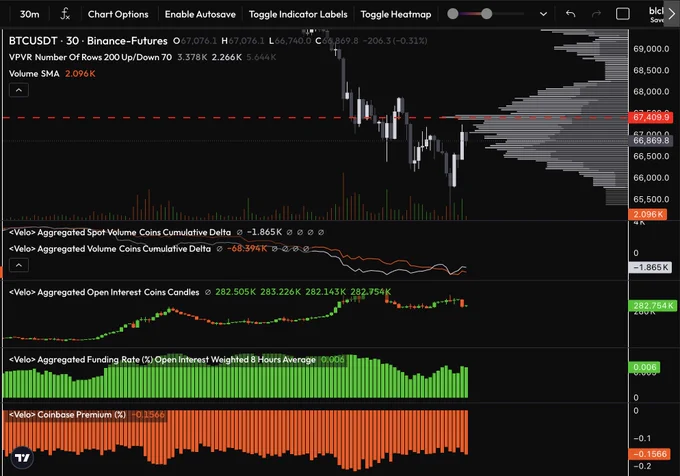
Task: Collapse the main chart indicator legend
Action: (x=19, y=90)
